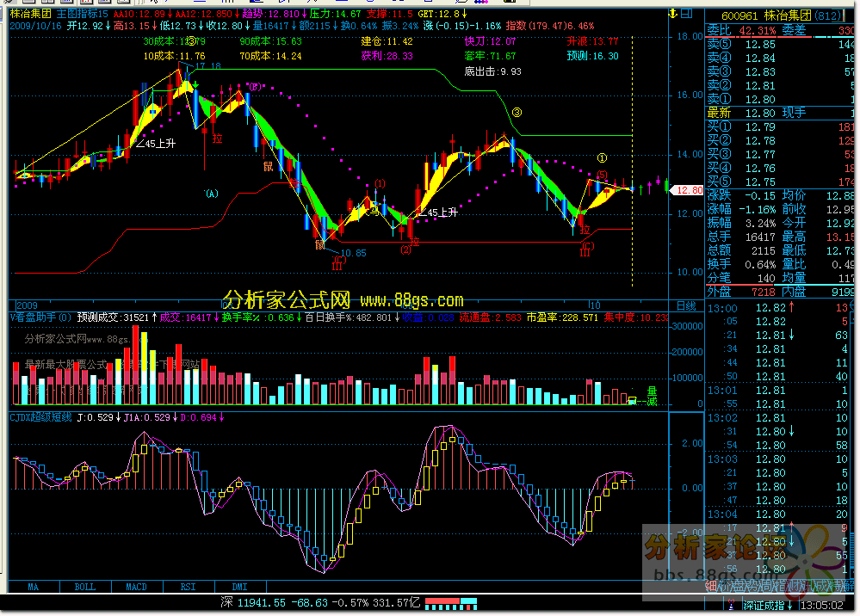Viewport: 860px width, 616px height.
Task: Select the 卖③ 12.83 ask row
Action: (781, 71)
